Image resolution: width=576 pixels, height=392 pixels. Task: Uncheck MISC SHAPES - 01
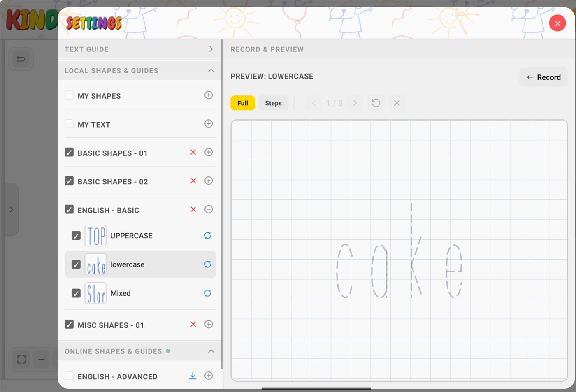pos(69,325)
